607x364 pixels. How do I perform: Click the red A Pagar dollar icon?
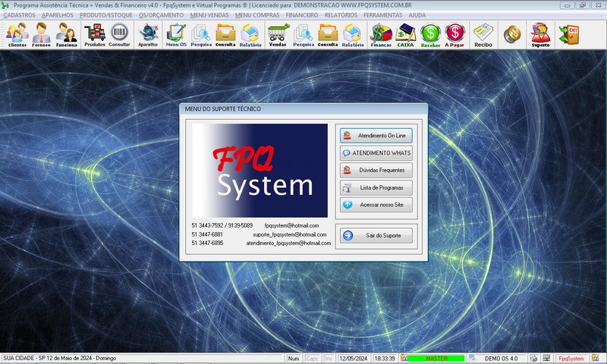pyautogui.click(x=454, y=35)
